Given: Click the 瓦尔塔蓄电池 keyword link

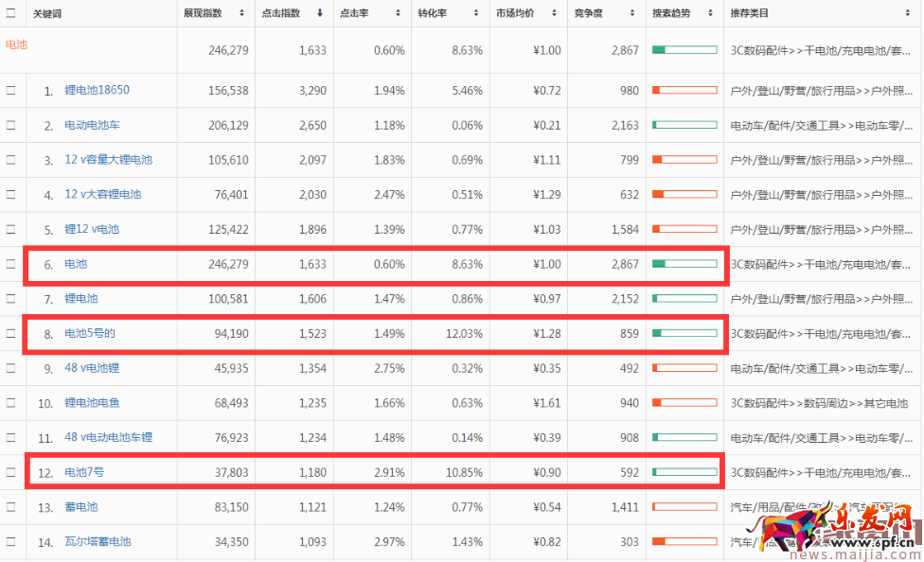Looking at the screenshot, I should (98, 542).
